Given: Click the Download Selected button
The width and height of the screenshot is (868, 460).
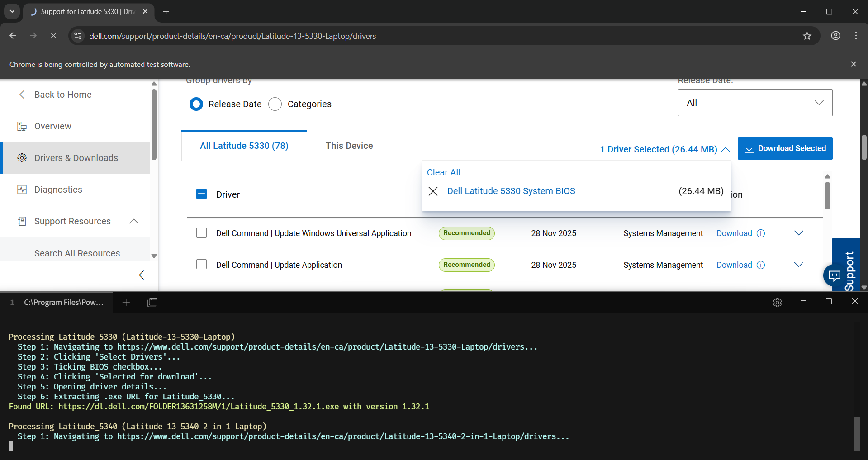Looking at the screenshot, I should 785,148.
